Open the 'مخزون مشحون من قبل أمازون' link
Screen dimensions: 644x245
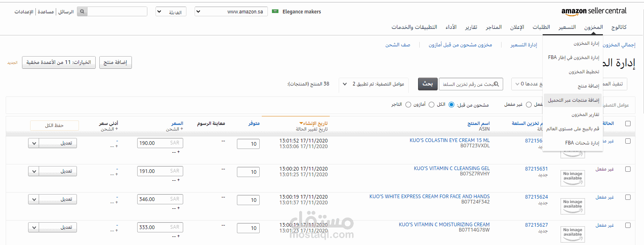click(460, 45)
